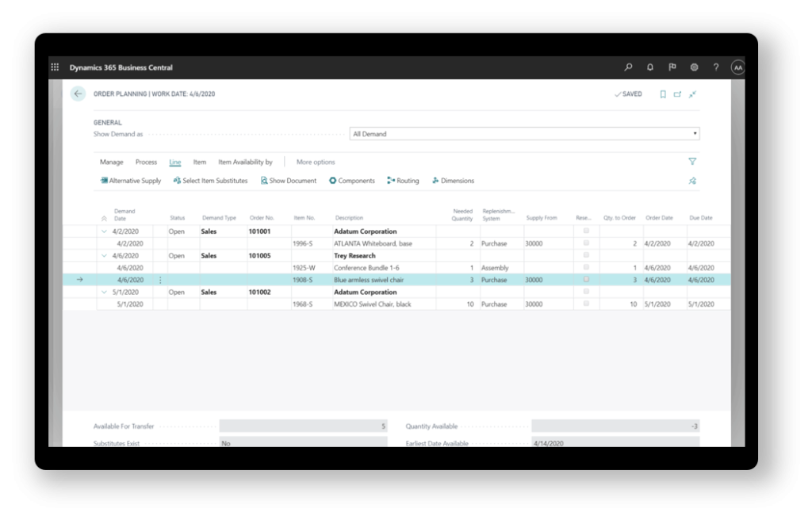Click the bookmark icon beside Saved
Screen dimensions: 812x520
663,94
